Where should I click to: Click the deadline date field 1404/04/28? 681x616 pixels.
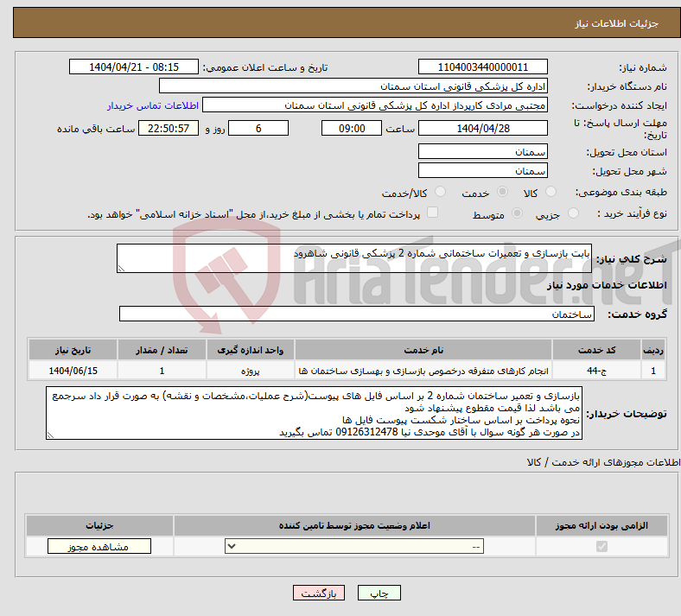[483, 128]
